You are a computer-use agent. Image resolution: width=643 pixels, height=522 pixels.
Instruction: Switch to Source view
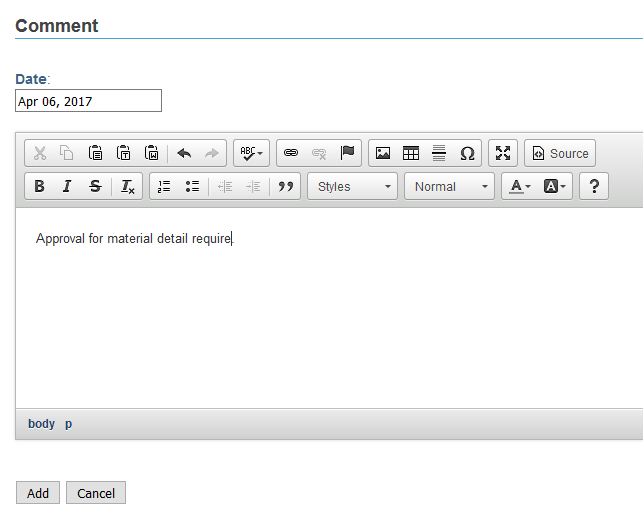tap(560, 153)
